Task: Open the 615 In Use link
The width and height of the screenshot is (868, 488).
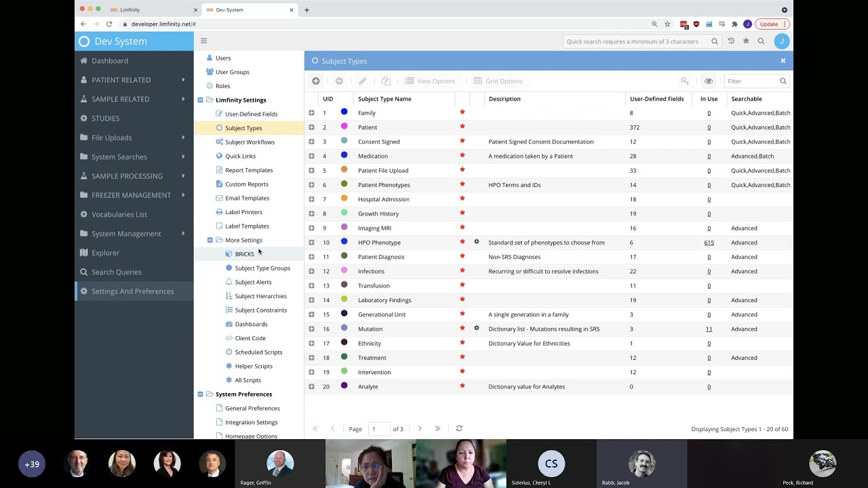Action: [709, 243]
